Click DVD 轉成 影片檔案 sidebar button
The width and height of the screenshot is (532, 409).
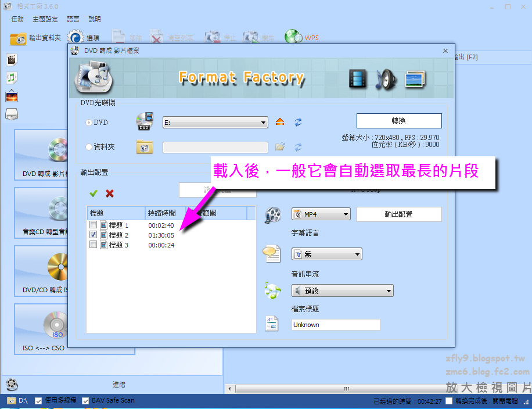[41, 155]
